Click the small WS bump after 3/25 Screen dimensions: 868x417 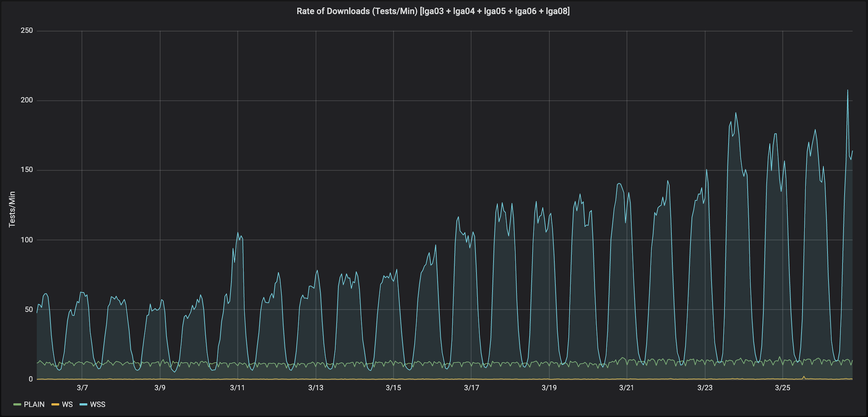pos(804,377)
